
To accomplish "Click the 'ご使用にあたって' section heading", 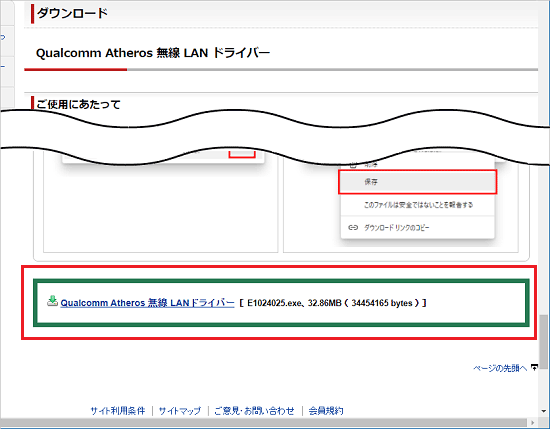I will 78,104.
